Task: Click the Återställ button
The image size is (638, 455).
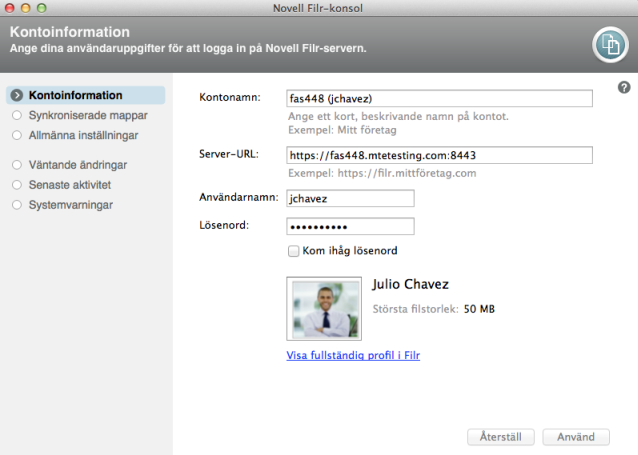Action: 501,437
